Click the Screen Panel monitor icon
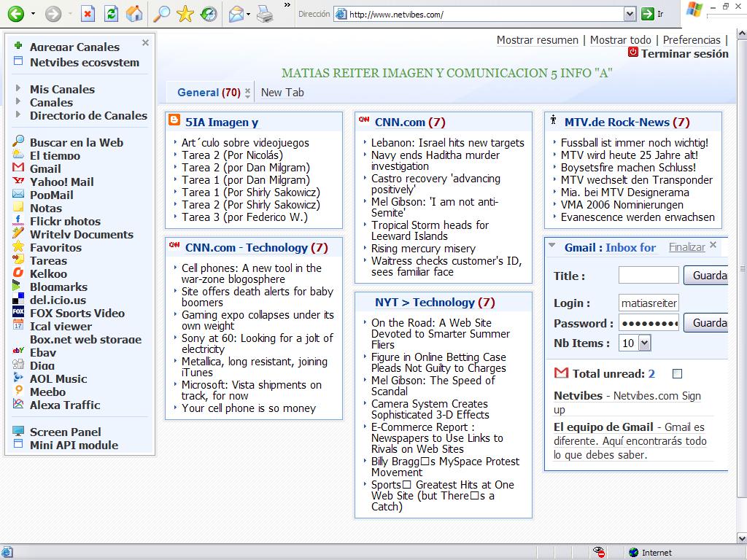 (x=18, y=431)
